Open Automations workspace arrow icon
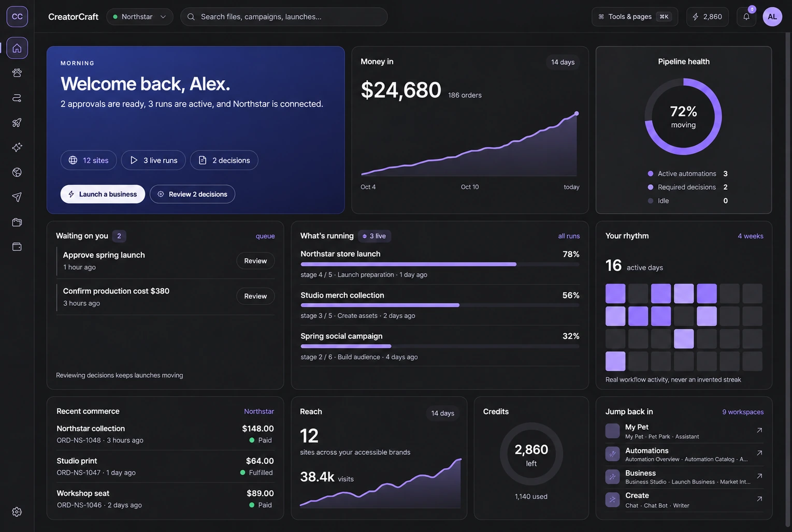 click(x=759, y=453)
